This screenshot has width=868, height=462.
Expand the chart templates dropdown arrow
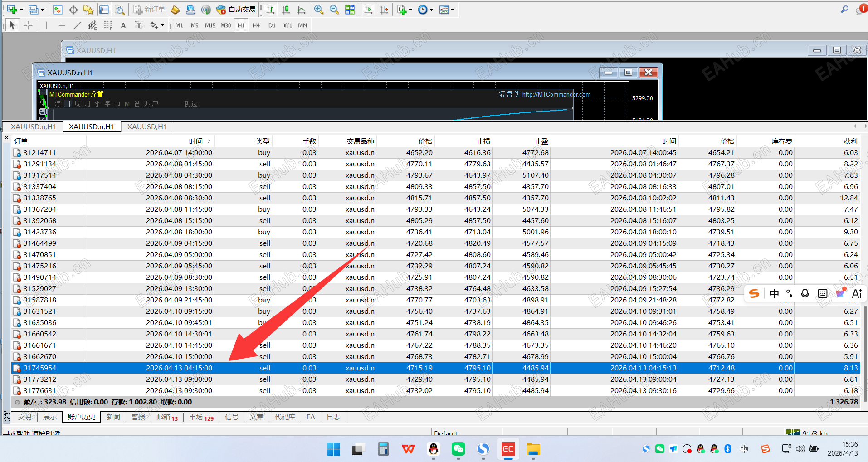click(453, 10)
